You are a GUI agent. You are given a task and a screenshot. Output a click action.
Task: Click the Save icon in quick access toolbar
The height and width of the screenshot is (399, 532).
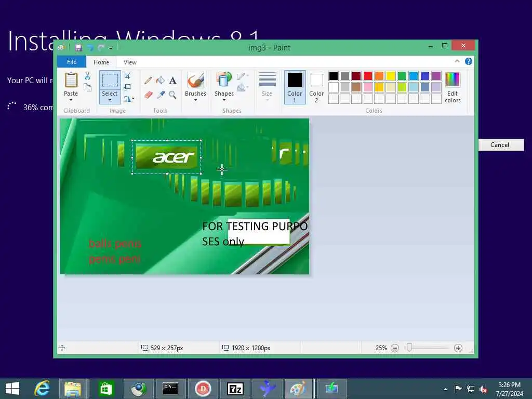click(x=79, y=47)
